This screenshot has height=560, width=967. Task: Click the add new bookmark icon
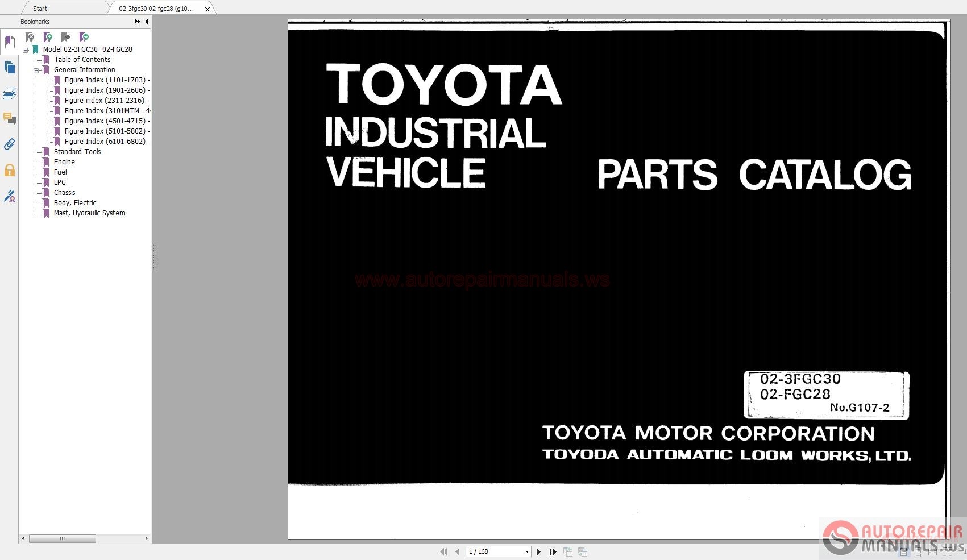48,37
